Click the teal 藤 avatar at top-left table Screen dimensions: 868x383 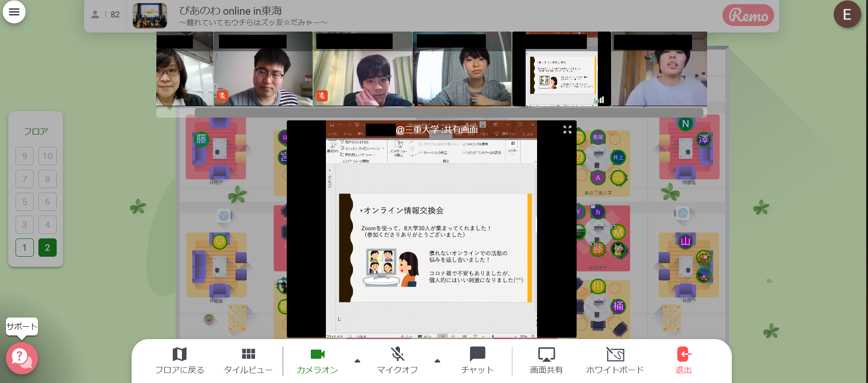(x=202, y=139)
